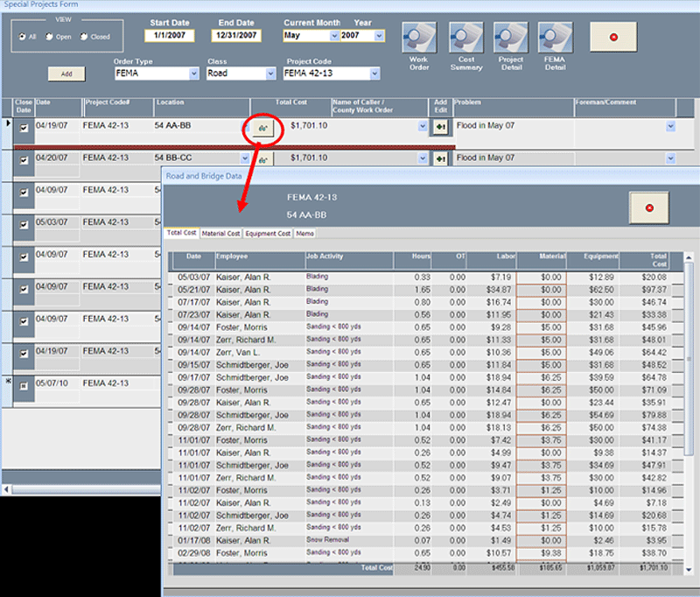Open the Year dropdown
Screen dimensions: 700x597
(379, 36)
